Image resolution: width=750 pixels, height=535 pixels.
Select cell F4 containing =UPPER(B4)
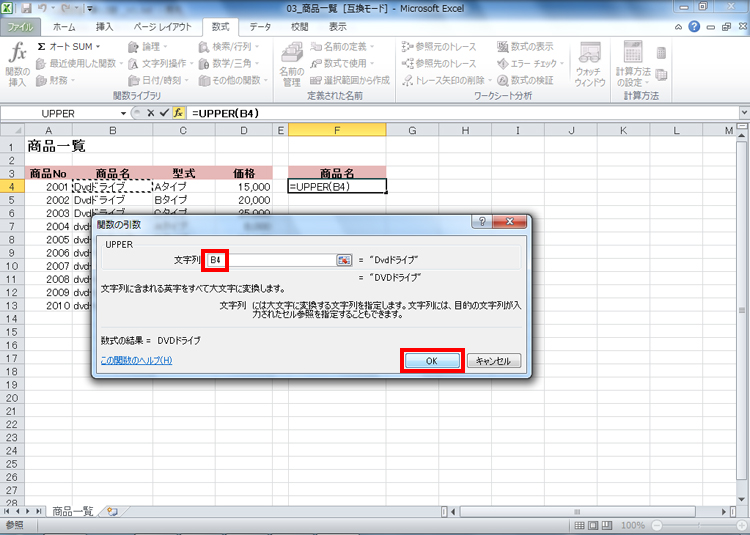(337, 186)
